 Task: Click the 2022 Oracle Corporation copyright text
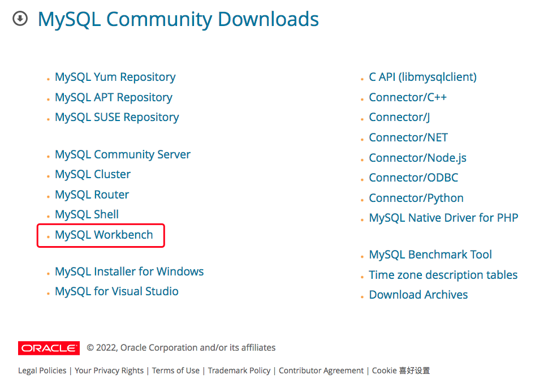(x=181, y=347)
